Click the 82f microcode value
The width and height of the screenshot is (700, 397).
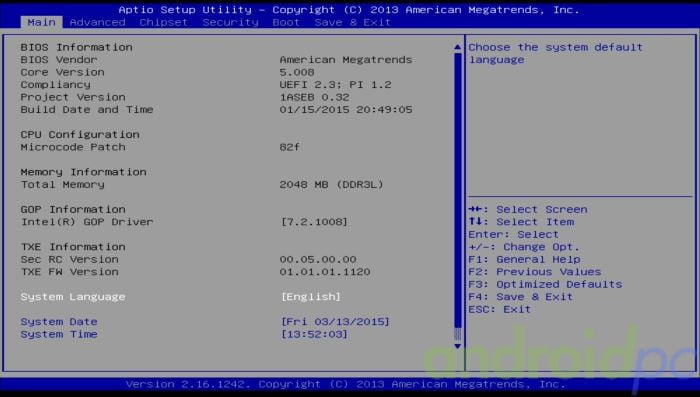point(290,147)
